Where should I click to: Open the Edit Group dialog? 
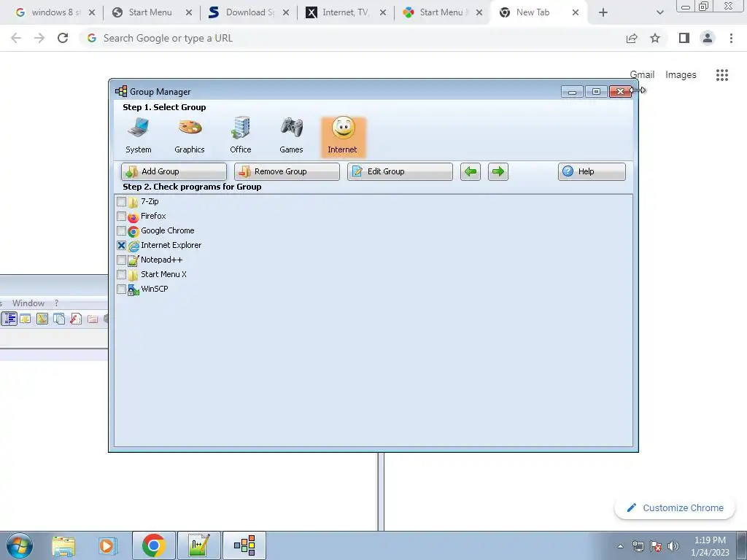pos(400,171)
